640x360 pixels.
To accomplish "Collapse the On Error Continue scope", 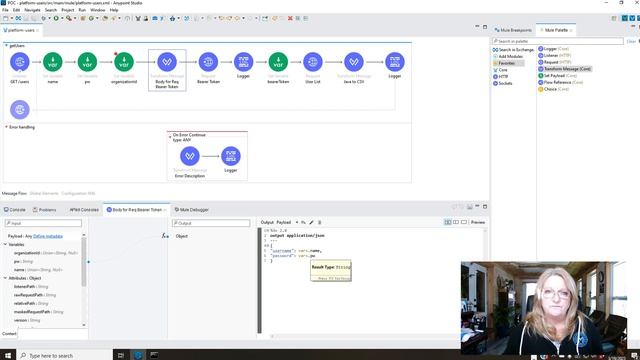I will [170, 137].
